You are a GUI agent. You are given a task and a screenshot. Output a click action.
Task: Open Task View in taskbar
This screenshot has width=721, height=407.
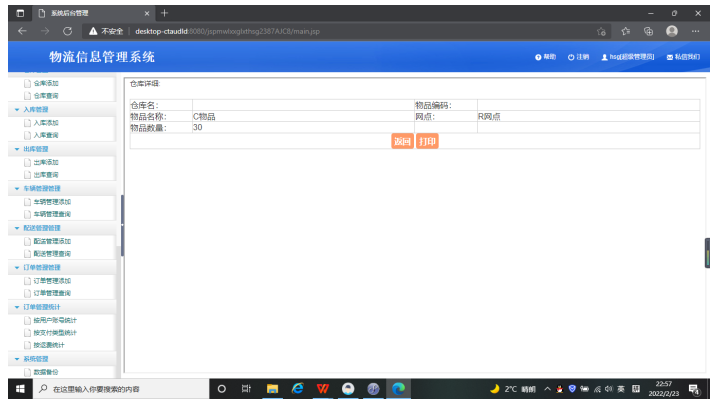(x=246, y=389)
